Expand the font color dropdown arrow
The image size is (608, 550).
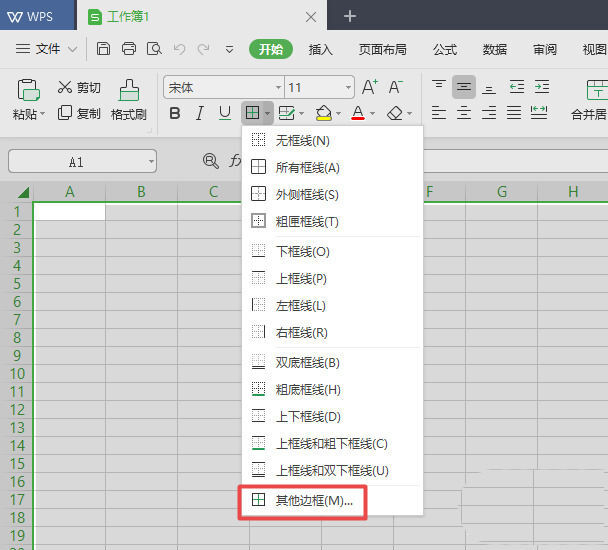pos(372,114)
